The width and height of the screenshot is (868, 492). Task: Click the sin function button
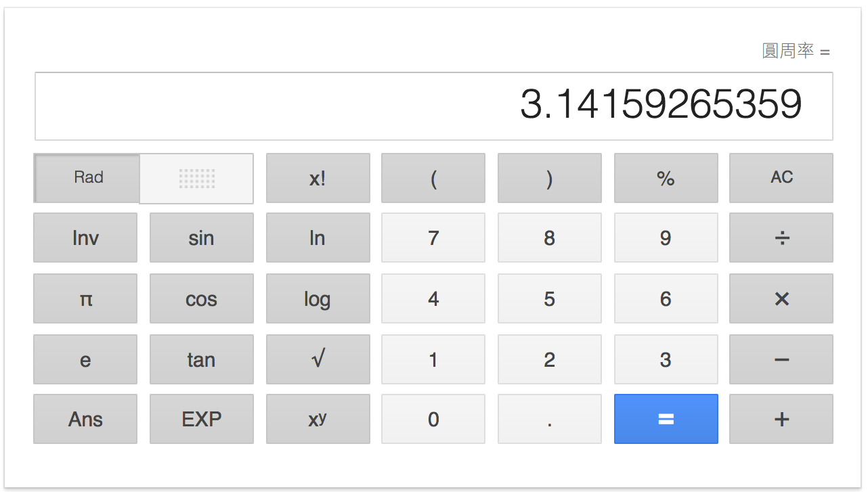pyautogui.click(x=201, y=238)
